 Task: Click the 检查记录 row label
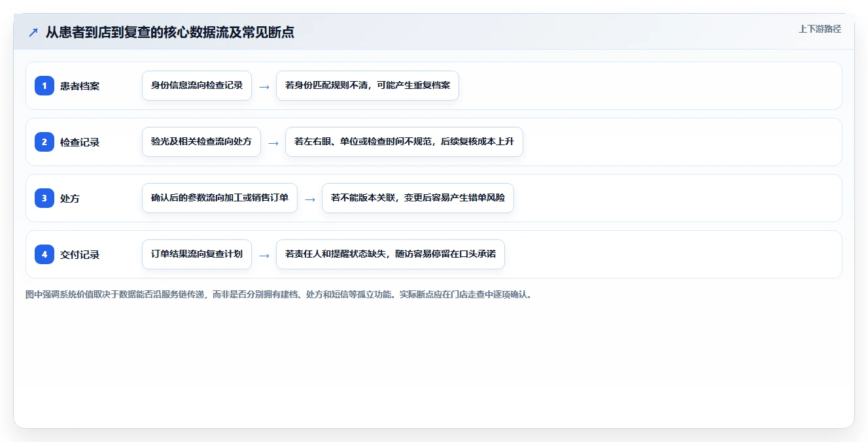[x=80, y=142]
